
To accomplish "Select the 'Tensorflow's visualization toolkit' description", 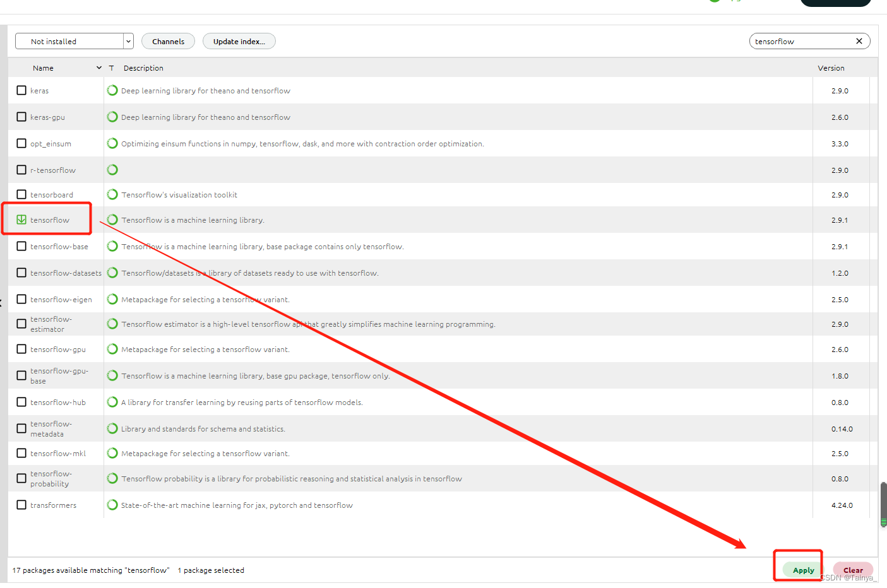I will coord(179,195).
